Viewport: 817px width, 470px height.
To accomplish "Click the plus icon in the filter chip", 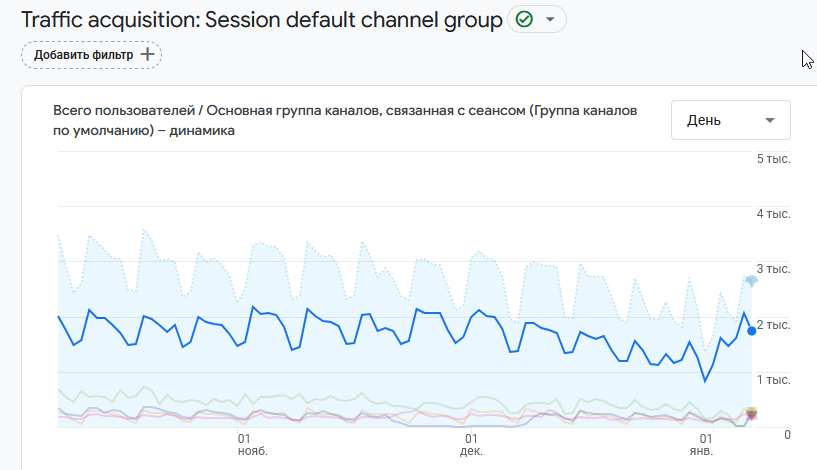I will pos(147,55).
